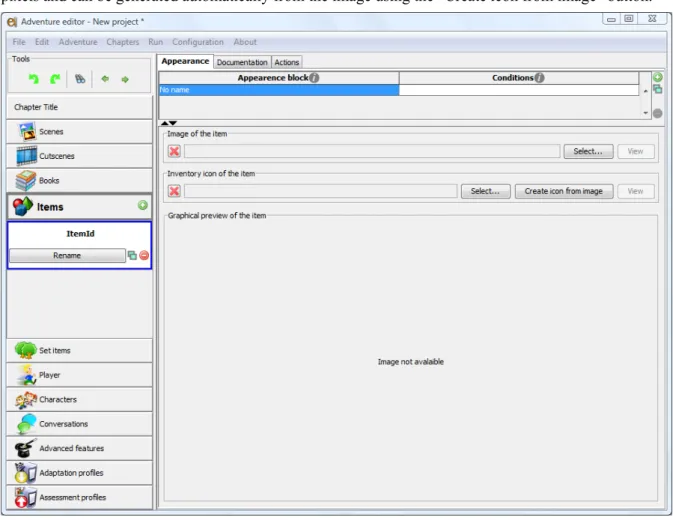Switch to the Appearance tab
Image resolution: width=673 pixels, height=520 pixels.
185,61
